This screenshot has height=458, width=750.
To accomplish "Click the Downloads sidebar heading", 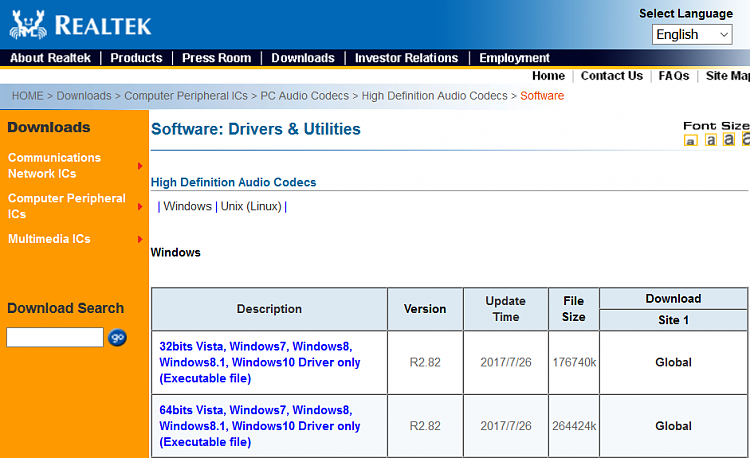I will tap(49, 127).
